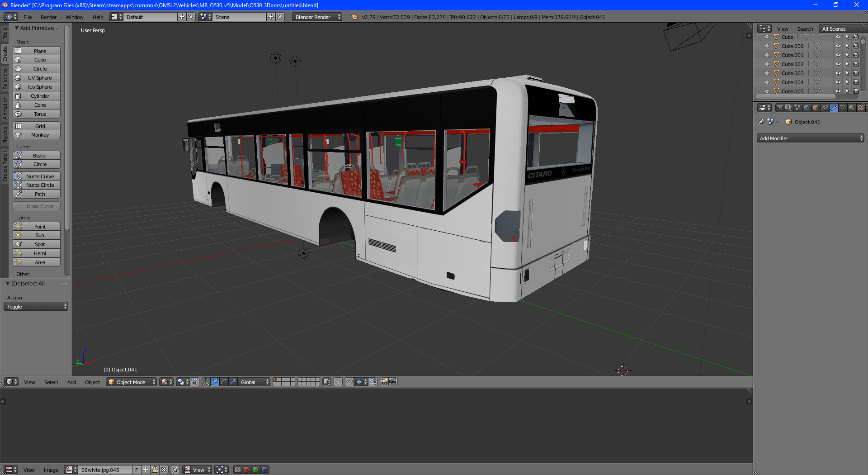Open the Render properties camera tab
This screenshot has height=475, width=868.
pos(779,108)
